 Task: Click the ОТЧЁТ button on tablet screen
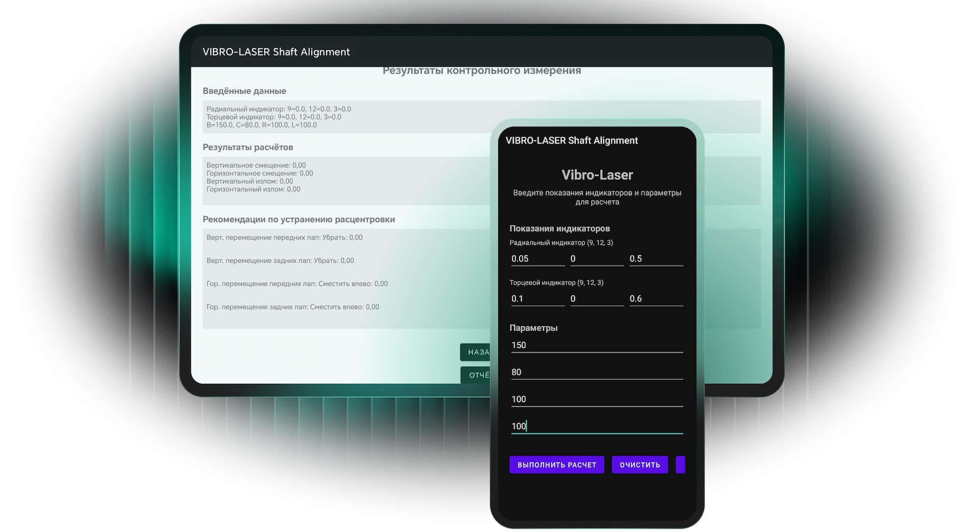tap(475, 375)
